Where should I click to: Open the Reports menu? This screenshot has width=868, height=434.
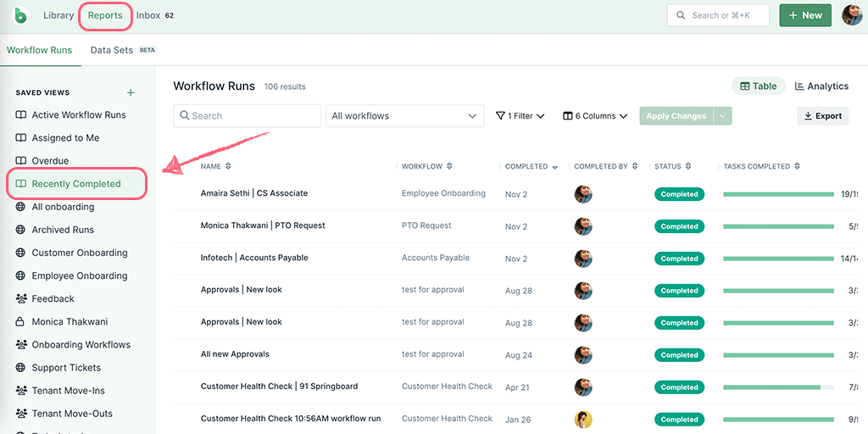(105, 15)
